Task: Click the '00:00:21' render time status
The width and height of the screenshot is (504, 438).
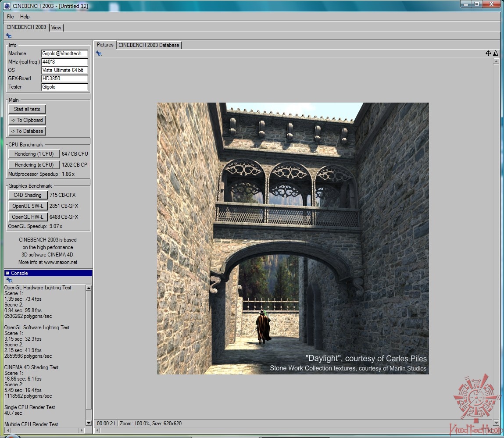Action: point(106,424)
